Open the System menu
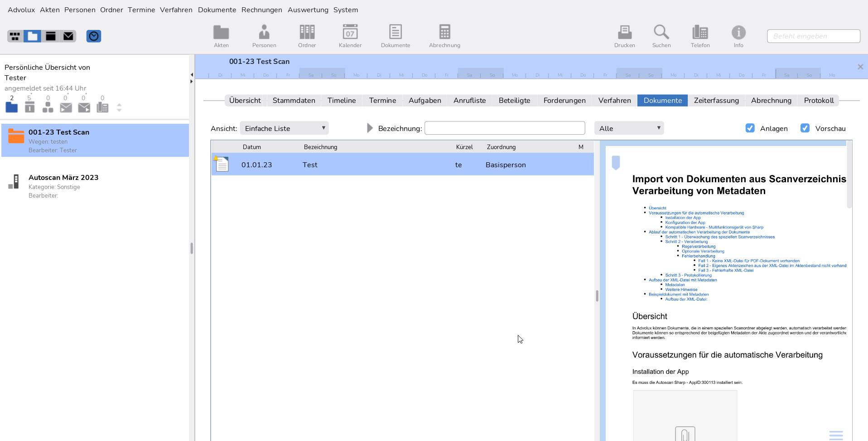868x441 pixels. (x=346, y=10)
